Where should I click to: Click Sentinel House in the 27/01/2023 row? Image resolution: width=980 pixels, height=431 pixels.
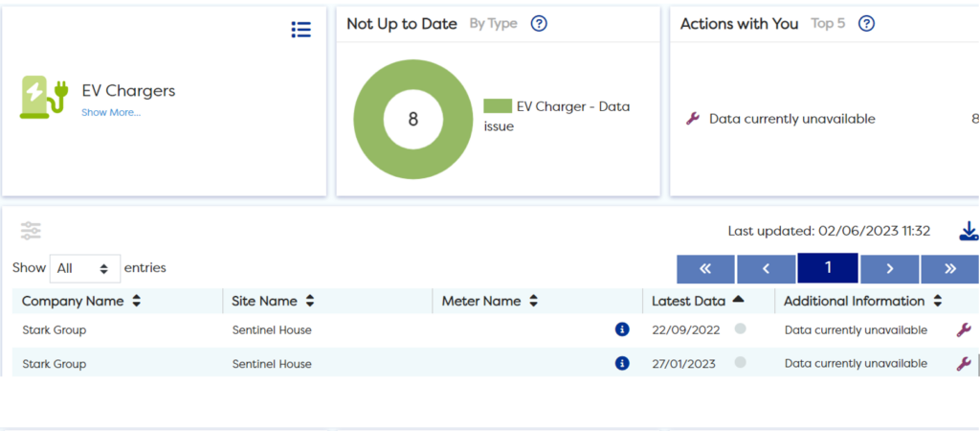pyautogui.click(x=272, y=363)
